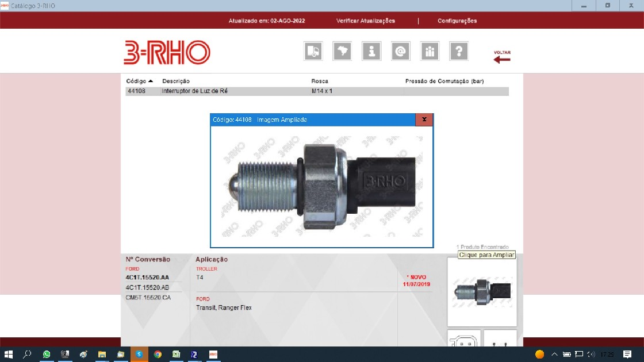The width and height of the screenshot is (644, 362).
Task: Open Google Chrome from the taskbar
Action: pos(158,355)
